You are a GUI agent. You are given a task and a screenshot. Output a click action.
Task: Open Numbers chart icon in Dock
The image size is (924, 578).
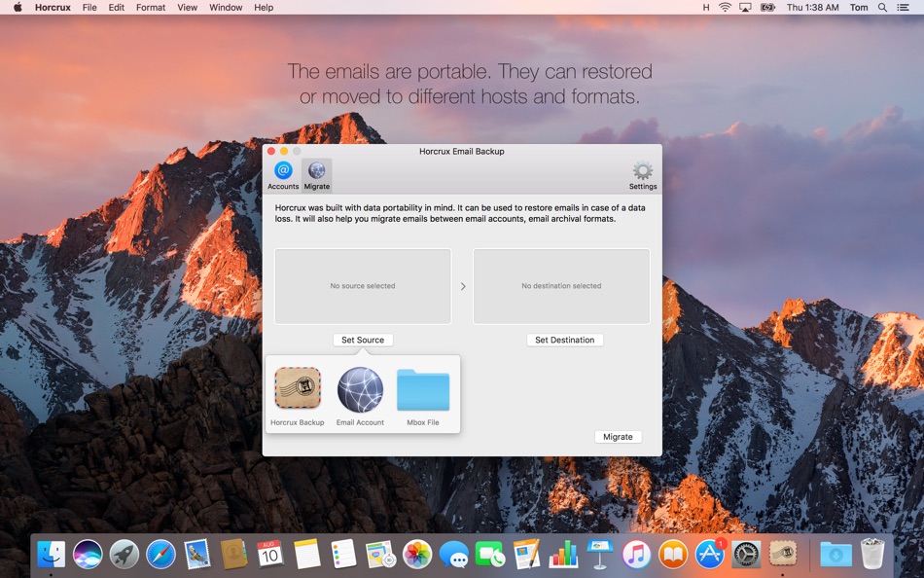(563, 555)
